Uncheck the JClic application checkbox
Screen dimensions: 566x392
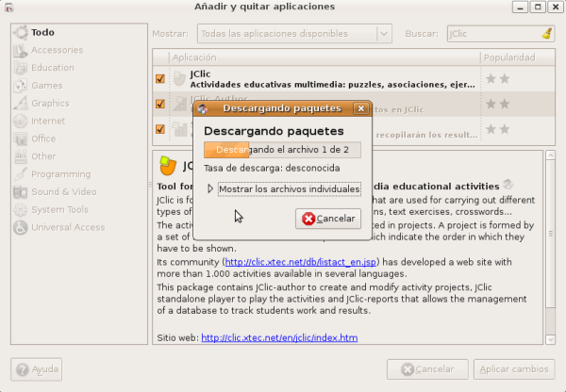click(160, 78)
